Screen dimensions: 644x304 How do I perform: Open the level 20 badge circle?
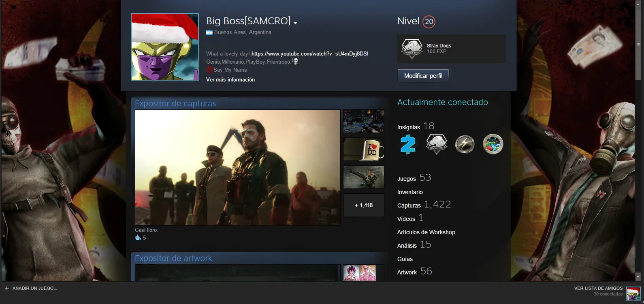tap(429, 21)
